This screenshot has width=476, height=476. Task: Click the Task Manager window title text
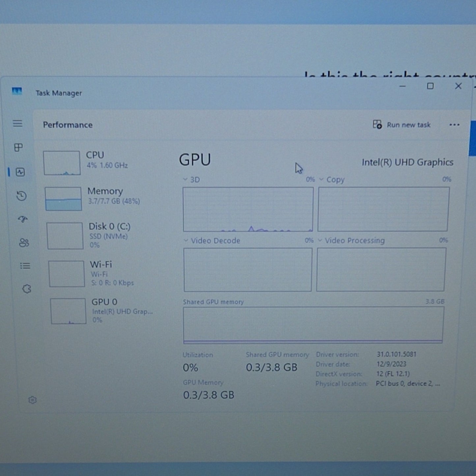[59, 93]
